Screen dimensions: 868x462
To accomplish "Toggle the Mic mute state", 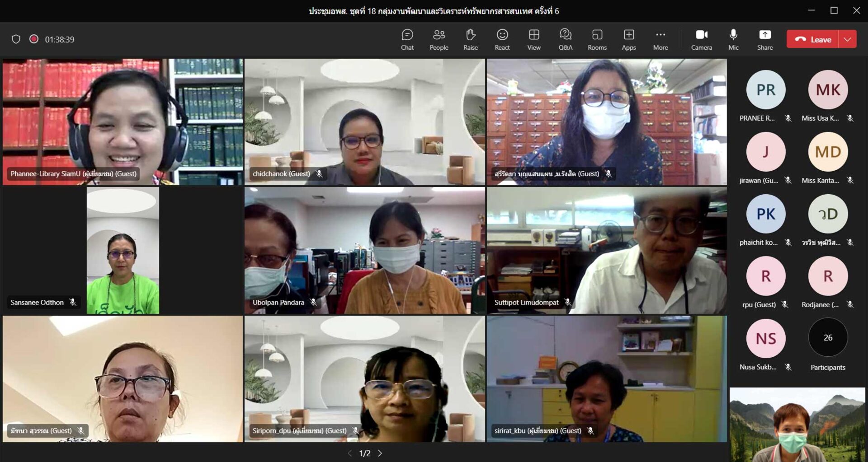I will click(733, 39).
